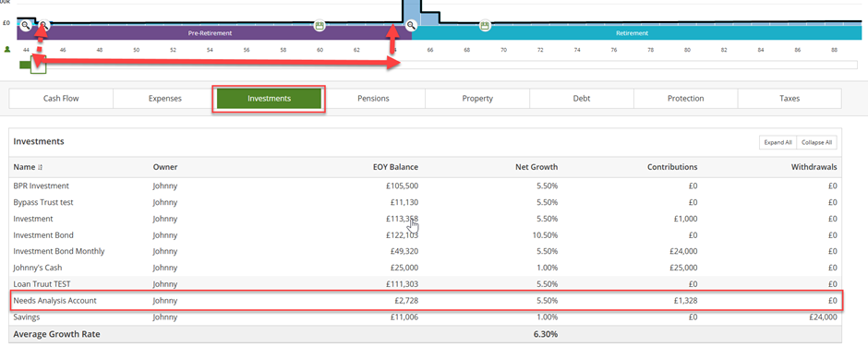
Task: Open the Cash Flow tab
Action: pos(61,99)
